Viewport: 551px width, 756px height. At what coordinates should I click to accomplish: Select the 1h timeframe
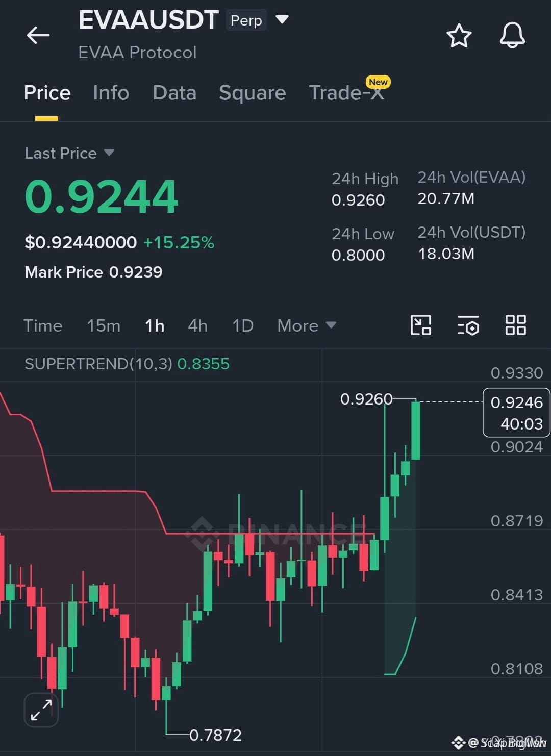point(155,325)
